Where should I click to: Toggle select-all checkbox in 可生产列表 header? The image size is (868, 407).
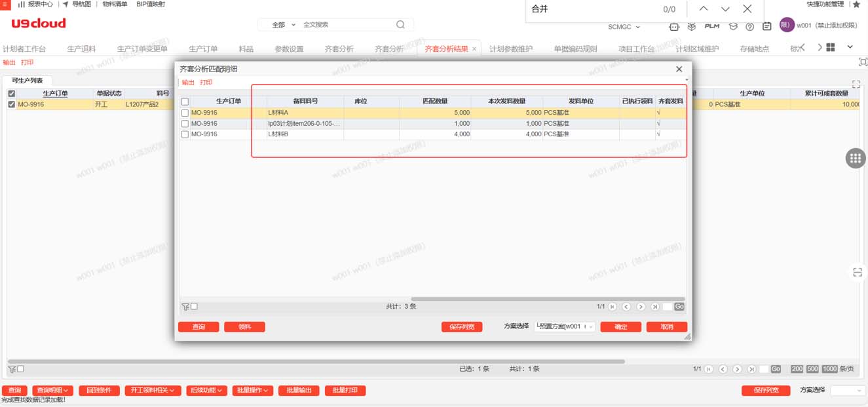click(11, 94)
